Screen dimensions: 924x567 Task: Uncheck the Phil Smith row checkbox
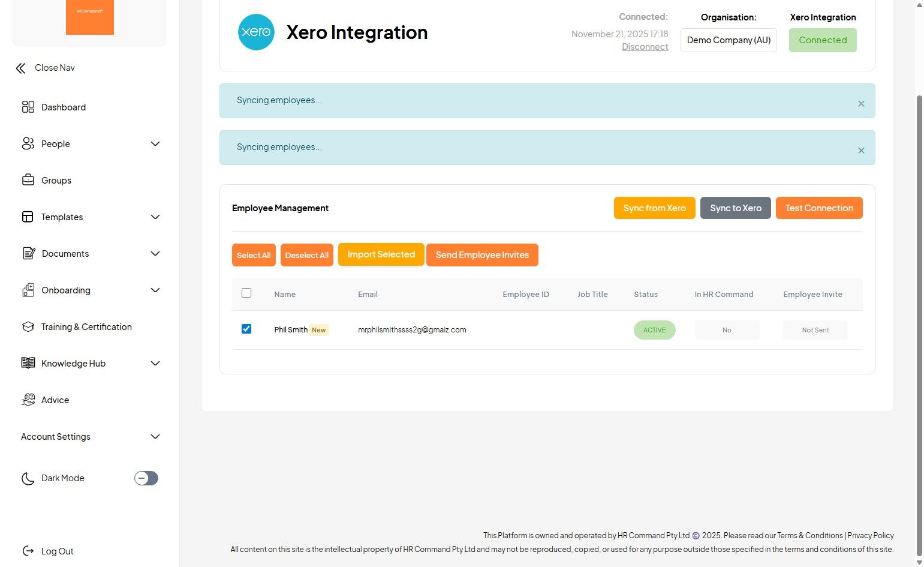(x=246, y=329)
